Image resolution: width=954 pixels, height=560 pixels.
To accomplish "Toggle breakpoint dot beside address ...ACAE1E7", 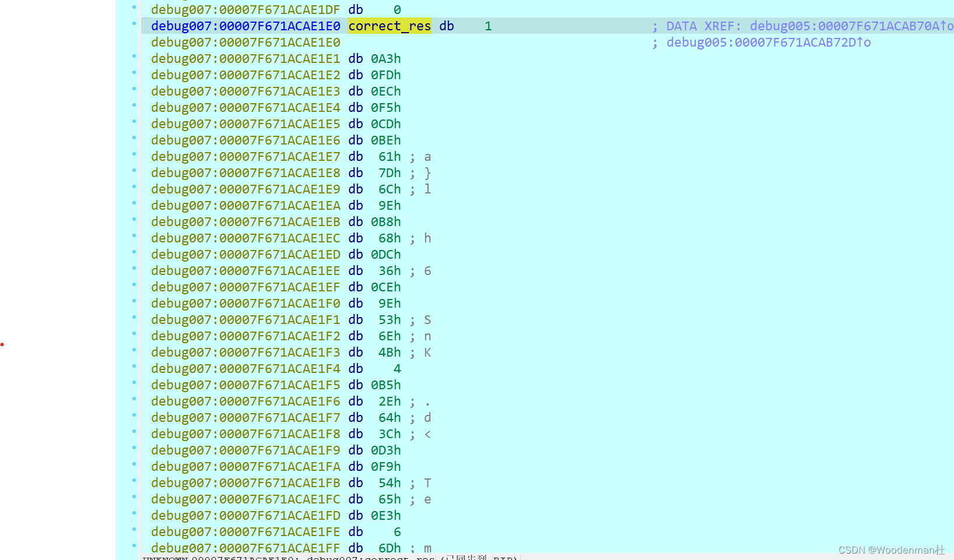I will click(134, 154).
